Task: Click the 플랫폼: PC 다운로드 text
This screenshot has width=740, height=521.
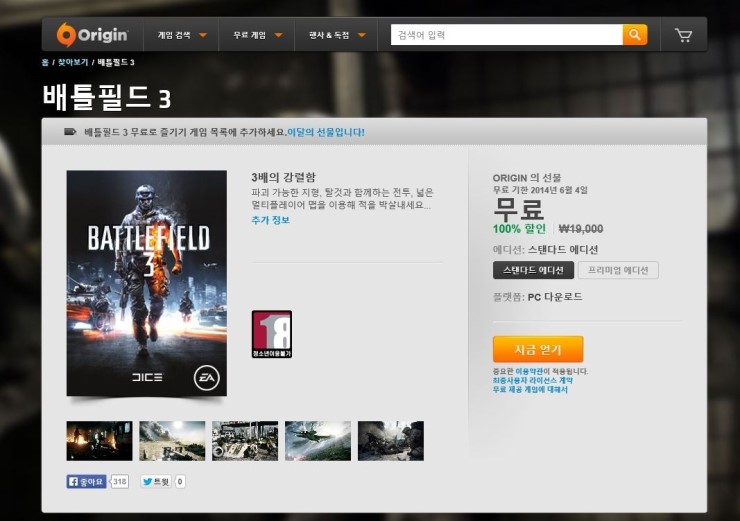Action: point(538,297)
